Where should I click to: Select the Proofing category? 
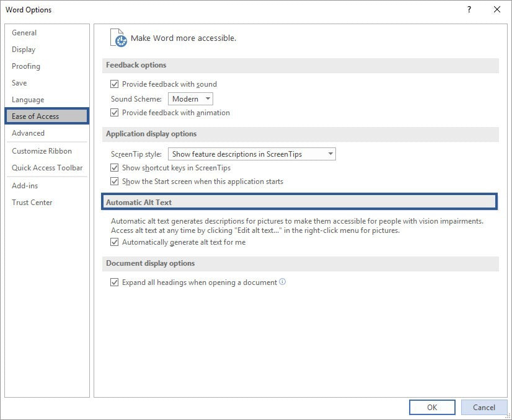tap(26, 66)
